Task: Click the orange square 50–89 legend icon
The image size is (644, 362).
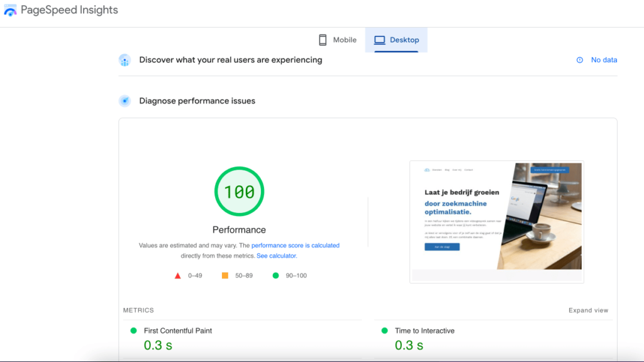Action: click(x=225, y=275)
